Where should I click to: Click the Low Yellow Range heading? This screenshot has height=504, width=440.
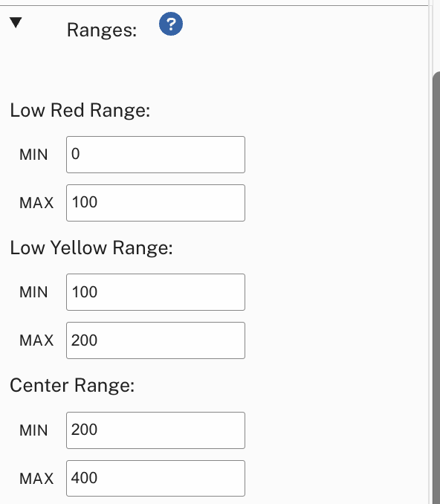point(91,248)
